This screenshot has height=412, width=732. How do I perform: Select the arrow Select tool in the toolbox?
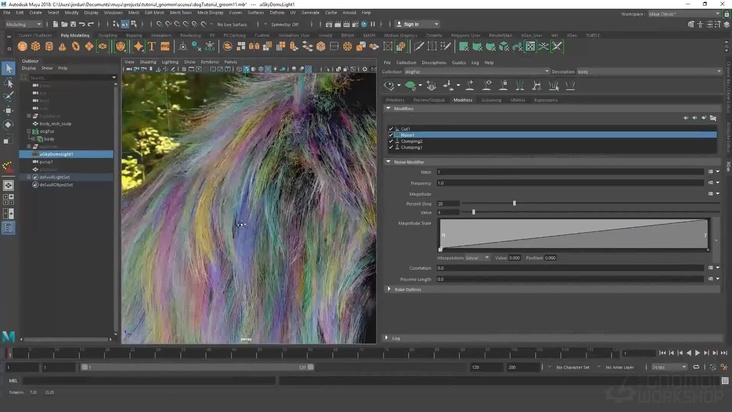[x=8, y=68]
